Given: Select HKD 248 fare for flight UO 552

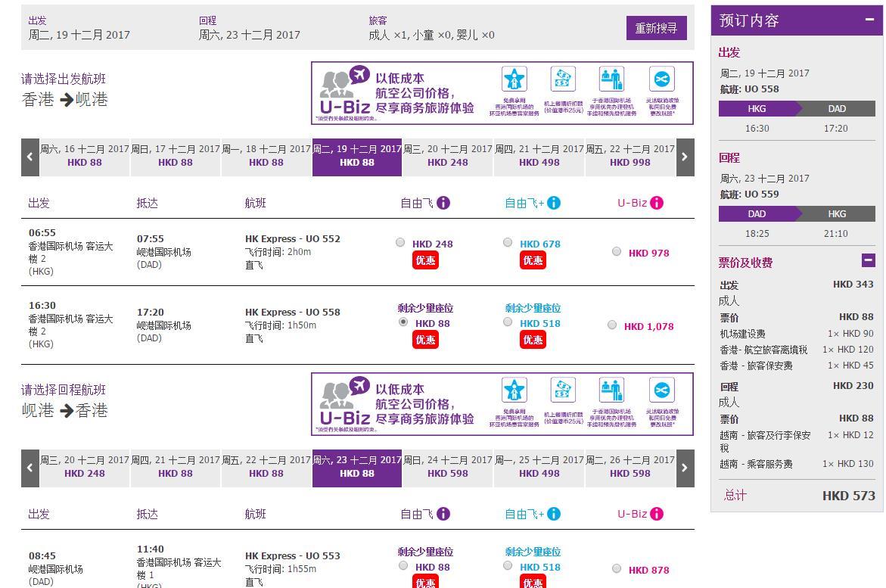Looking at the screenshot, I should tap(400, 243).
